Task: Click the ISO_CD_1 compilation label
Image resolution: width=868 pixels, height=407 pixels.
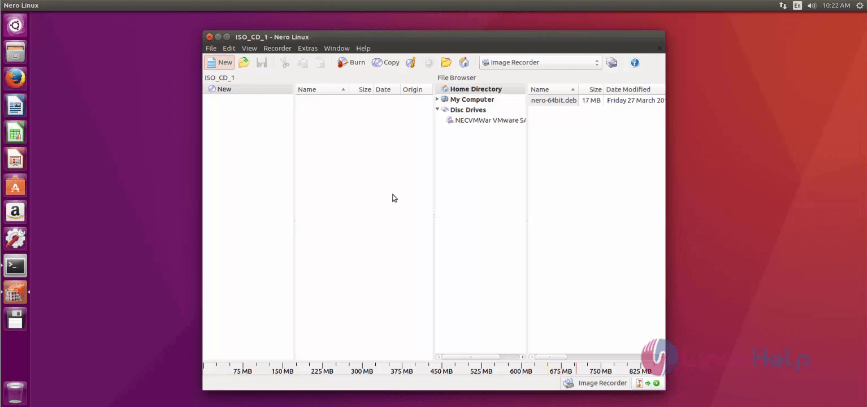Action: coord(219,77)
